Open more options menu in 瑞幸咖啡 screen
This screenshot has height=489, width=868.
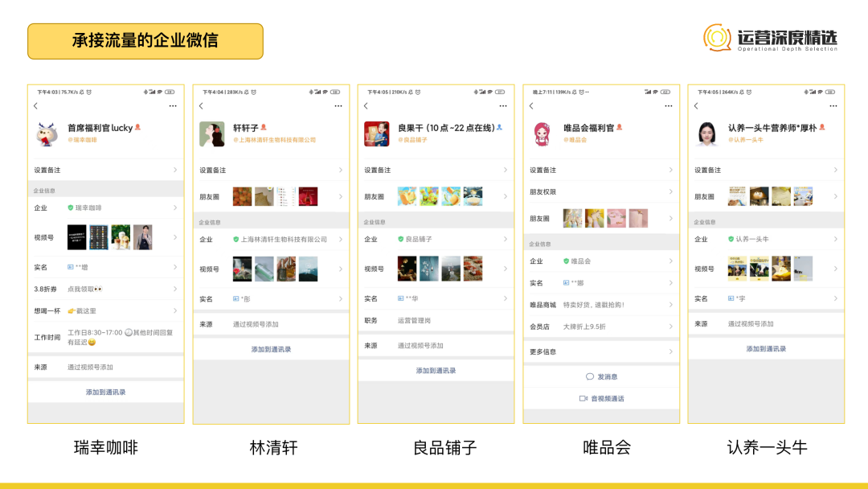click(x=173, y=106)
